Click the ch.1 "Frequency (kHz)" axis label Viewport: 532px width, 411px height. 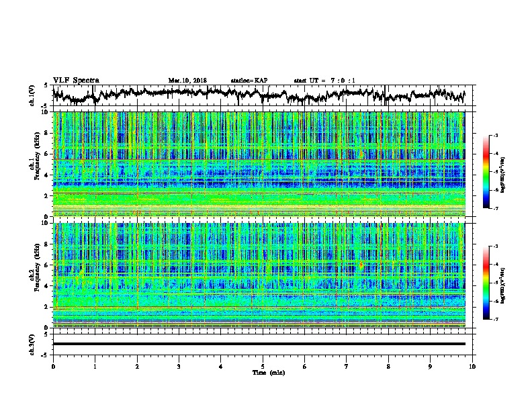coord(37,156)
